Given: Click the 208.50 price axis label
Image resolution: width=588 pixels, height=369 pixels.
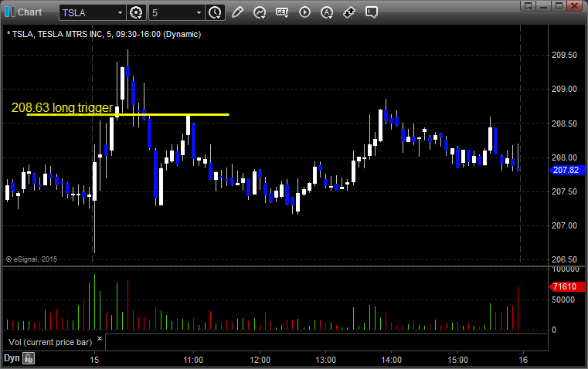Looking at the screenshot, I should 564,124.
